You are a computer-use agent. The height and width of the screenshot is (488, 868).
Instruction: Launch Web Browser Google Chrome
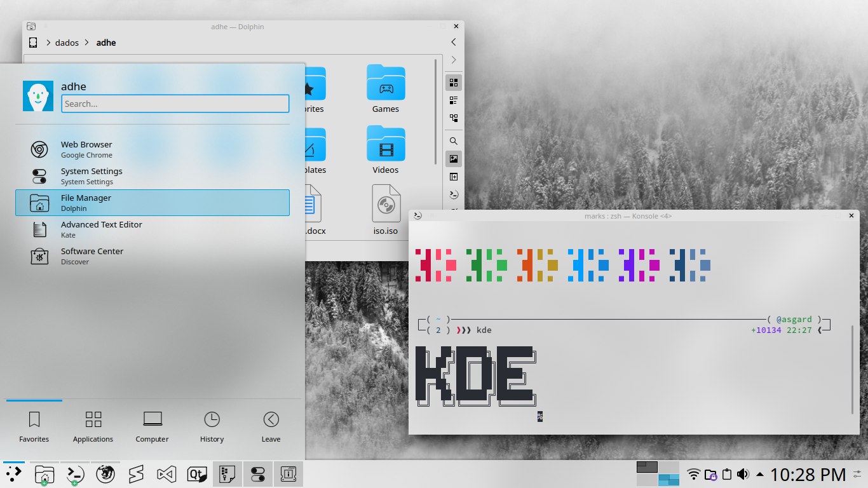pyautogui.click(x=153, y=149)
